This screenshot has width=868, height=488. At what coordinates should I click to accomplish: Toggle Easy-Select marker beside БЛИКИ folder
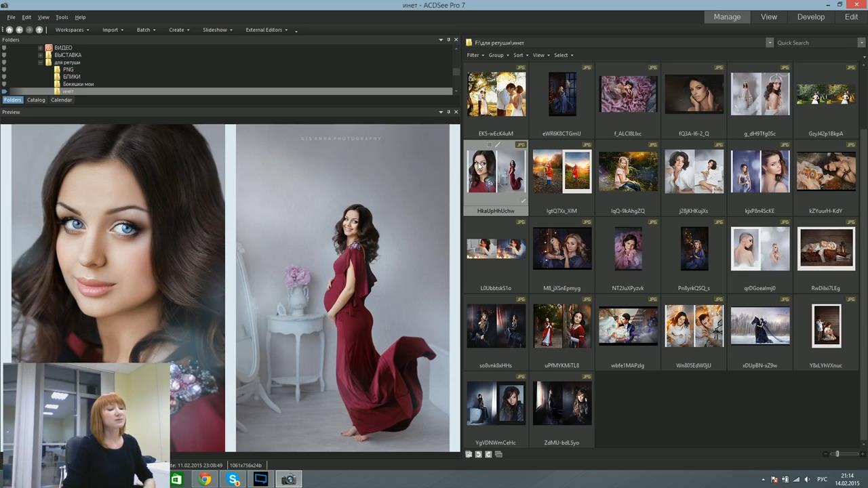(4, 77)
